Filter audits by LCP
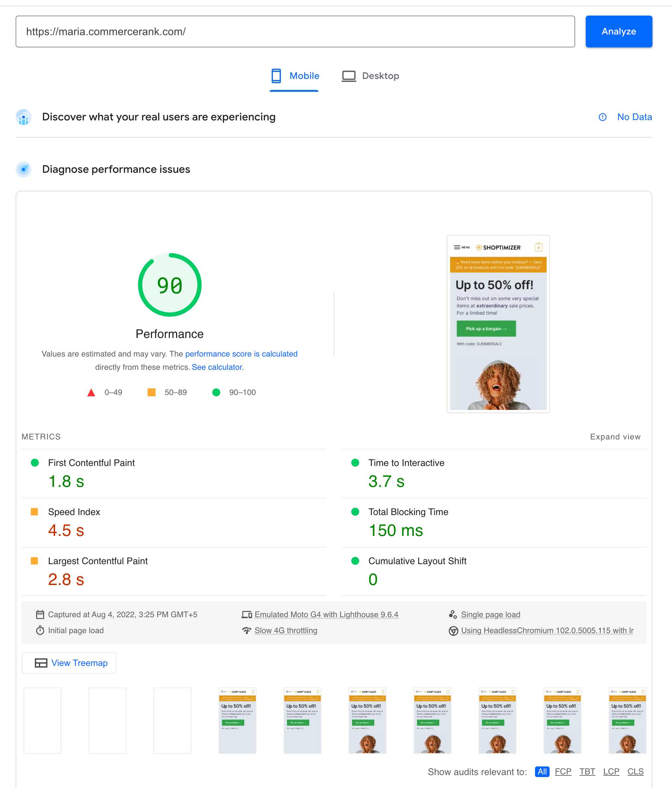 (x=611, y=772)
